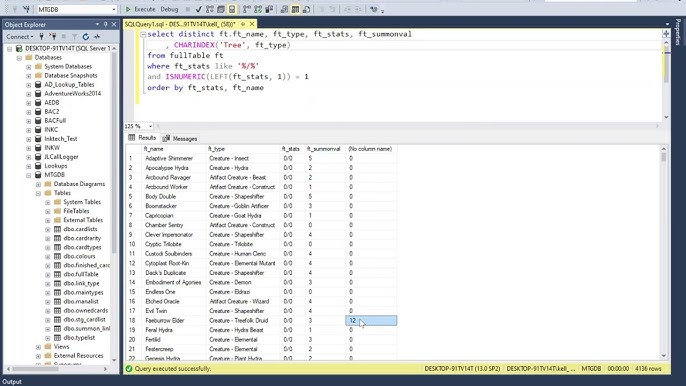The height and width of the screenshot is (386, 686).
Task: Click the Disconnect plug icon in Object Explorer
Action: tap(52, 37)
